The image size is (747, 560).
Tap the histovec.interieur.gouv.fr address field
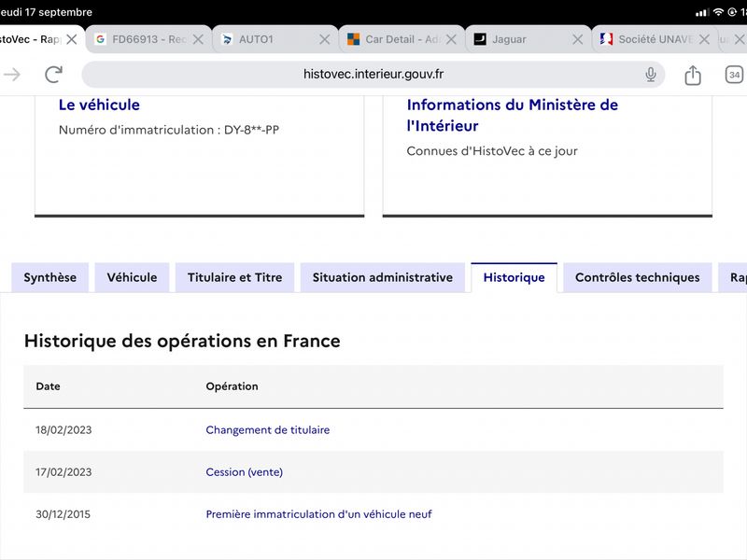373,75
